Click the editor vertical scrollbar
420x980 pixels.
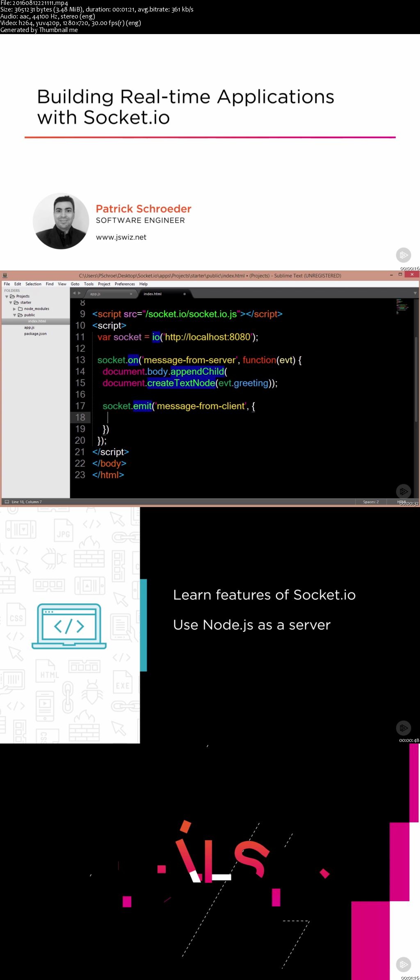coord(416,379)
